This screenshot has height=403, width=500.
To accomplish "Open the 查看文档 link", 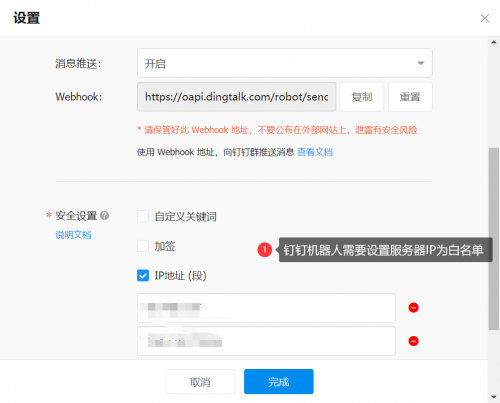I will [x=315, y=152].
